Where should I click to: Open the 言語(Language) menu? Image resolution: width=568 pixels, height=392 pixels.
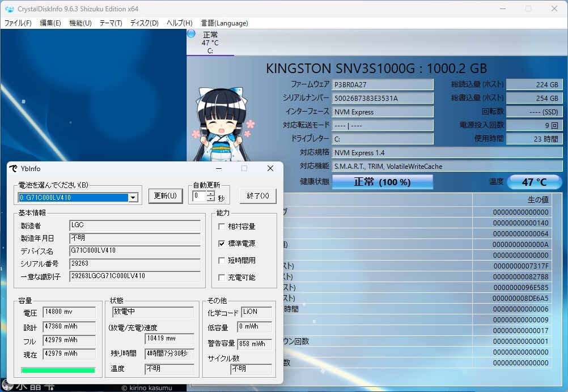point(224,23)
